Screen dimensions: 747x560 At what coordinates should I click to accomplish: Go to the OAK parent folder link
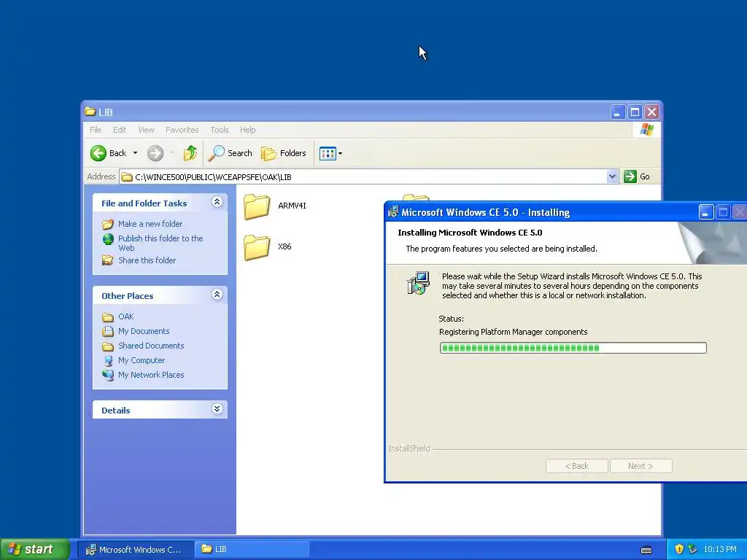pos(125,316)
